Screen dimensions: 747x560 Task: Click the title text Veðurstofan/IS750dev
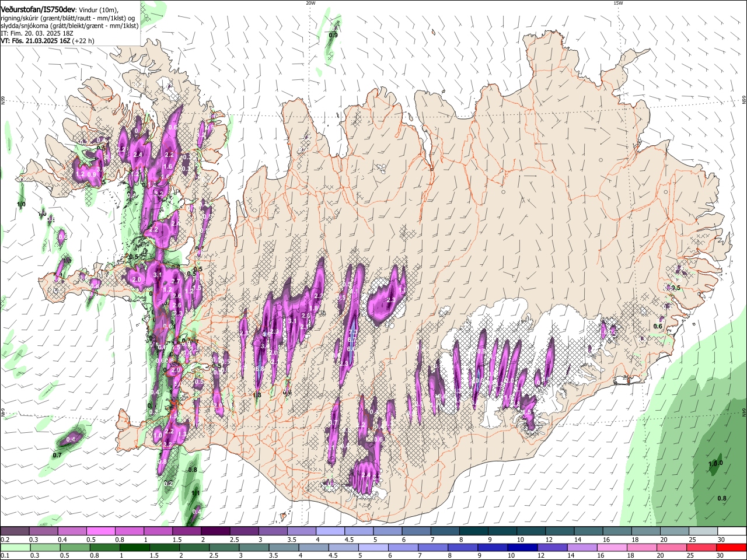tap(38, 9)
